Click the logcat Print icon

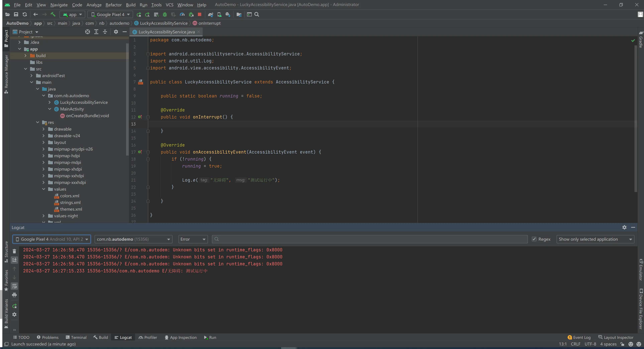pos(14,295)
